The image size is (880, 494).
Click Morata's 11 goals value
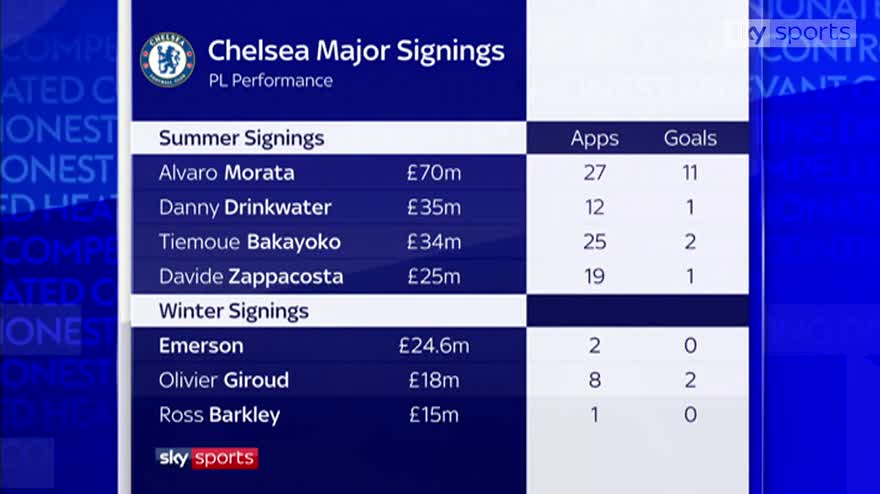[x=690, y=173]
